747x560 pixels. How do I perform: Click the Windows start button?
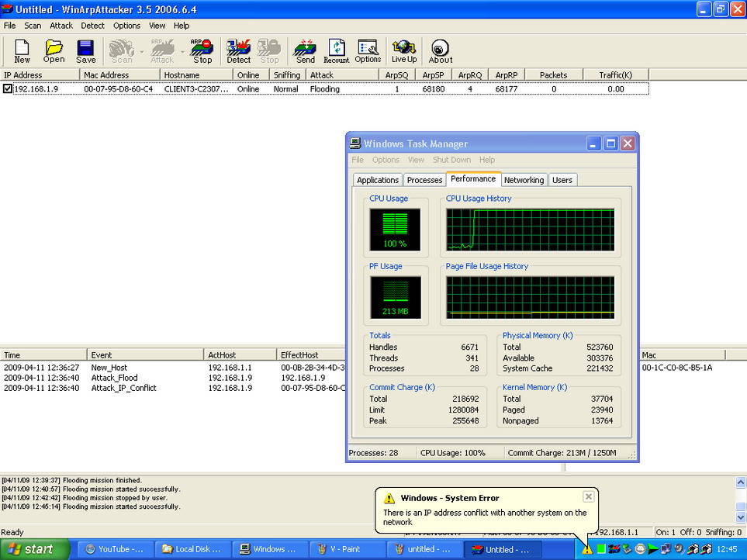(x=35, y=549)
